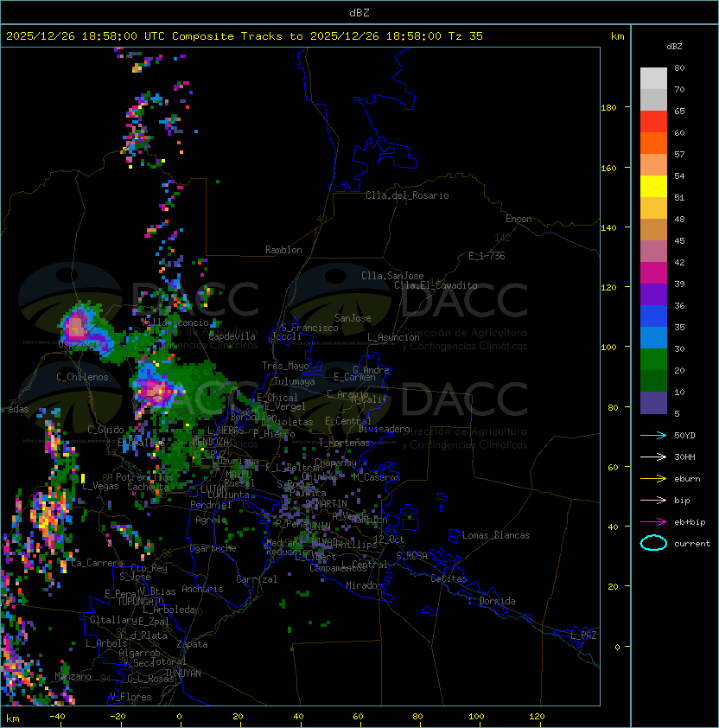Click the 'Clla.SanJose' map label

click(392, 276)
